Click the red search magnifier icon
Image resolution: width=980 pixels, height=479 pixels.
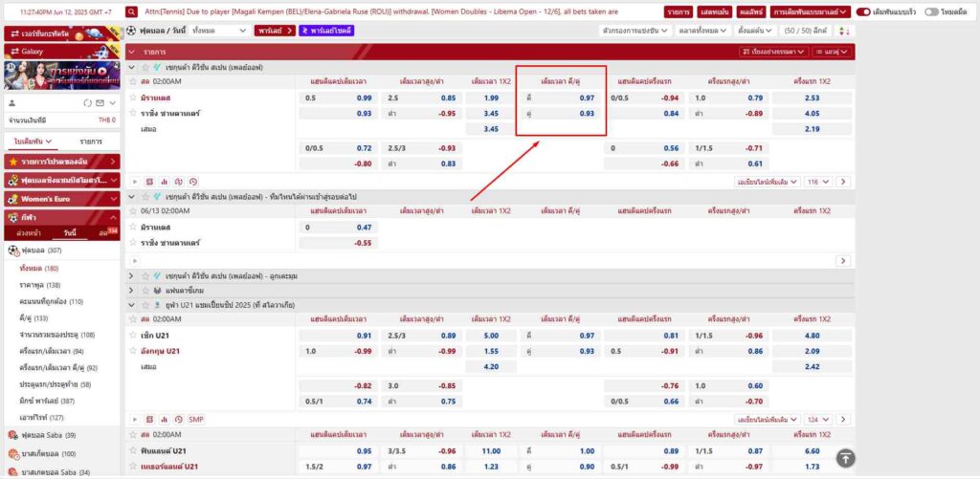tap(129, 12)
